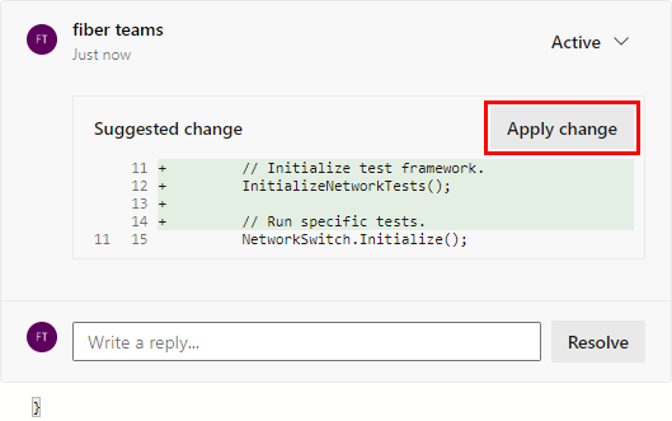Screen dimensions: 672x421
Task: Click the Suggested change heading
Action: [168, 129]
